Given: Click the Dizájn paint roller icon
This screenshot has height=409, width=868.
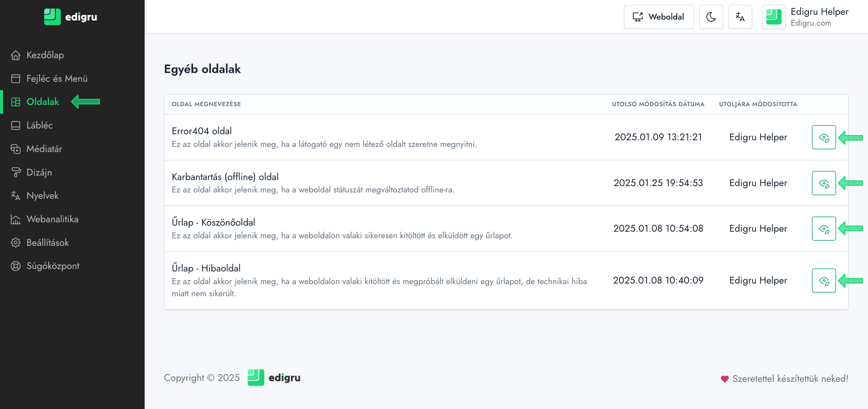Looking at the screenshot, I should (15, 172).
